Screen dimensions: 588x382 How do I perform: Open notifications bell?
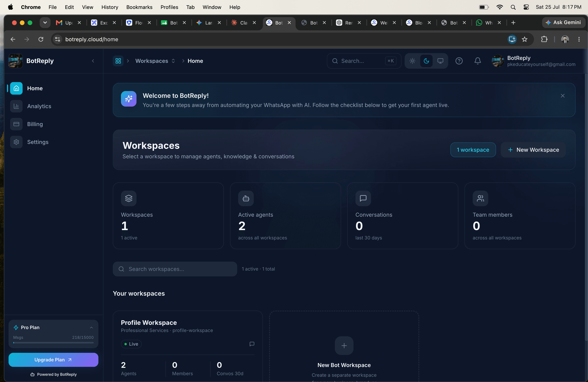coord(478,61)
